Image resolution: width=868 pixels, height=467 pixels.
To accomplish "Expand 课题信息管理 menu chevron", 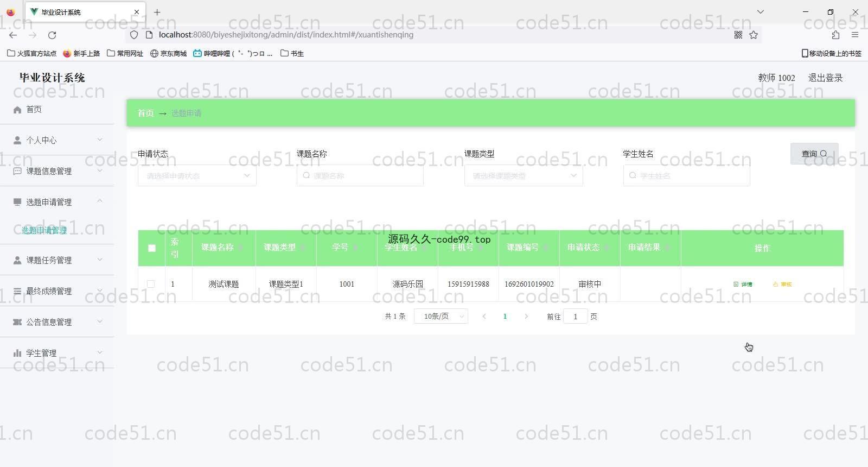I will [x=100, y=171].
